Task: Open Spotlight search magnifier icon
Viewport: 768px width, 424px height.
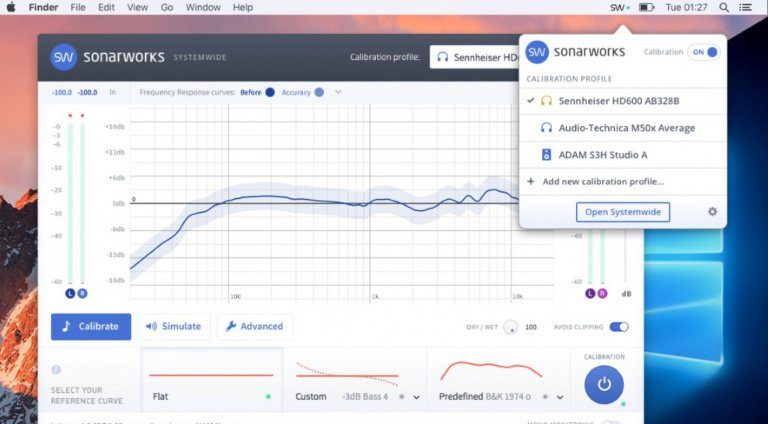Action: (x=724, y=7)
